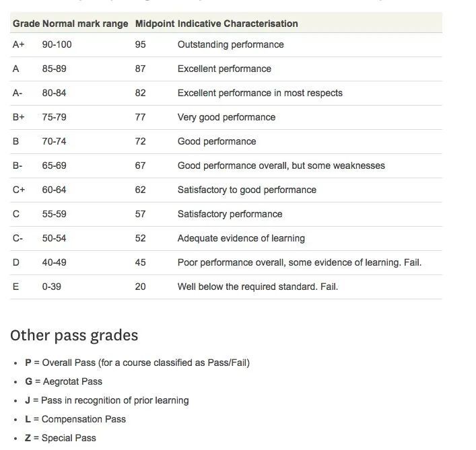Viewport: 476px width, 450px height.
Task: Click the Outstanding performance description
Action: 230,44
